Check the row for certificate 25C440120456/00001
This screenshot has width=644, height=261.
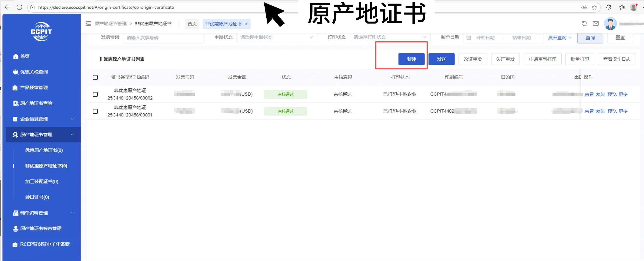click(x=95, y=111)
